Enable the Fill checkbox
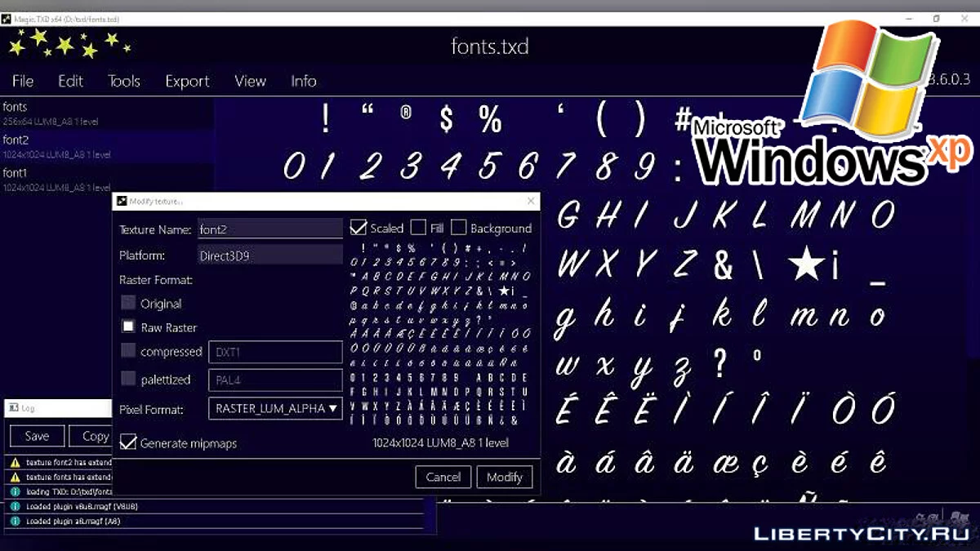The height and width of the screenshot is (551, 980). pos(418,227)
